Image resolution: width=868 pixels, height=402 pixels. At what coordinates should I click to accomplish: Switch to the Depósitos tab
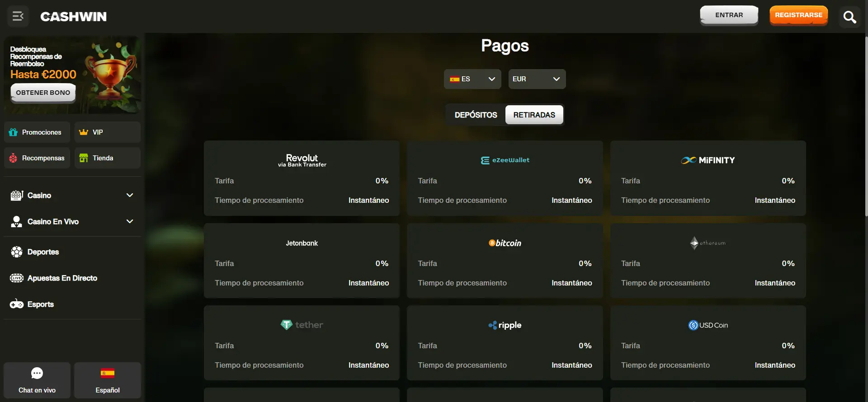click(x=476, y=115)
